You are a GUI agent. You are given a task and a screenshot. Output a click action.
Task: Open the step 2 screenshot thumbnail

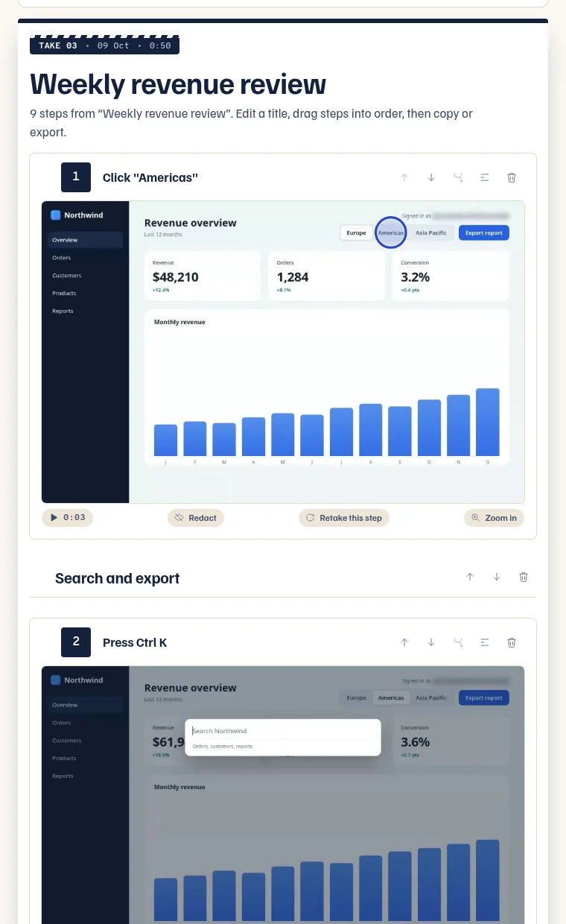pyautogui.click(x=283, y=794)
